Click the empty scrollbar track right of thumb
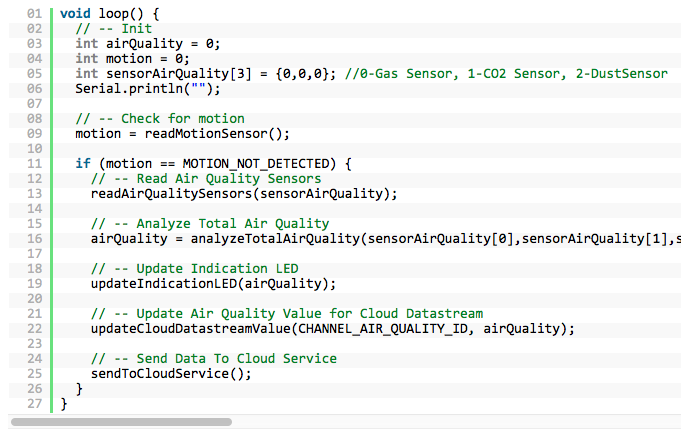 pos(450,423)
